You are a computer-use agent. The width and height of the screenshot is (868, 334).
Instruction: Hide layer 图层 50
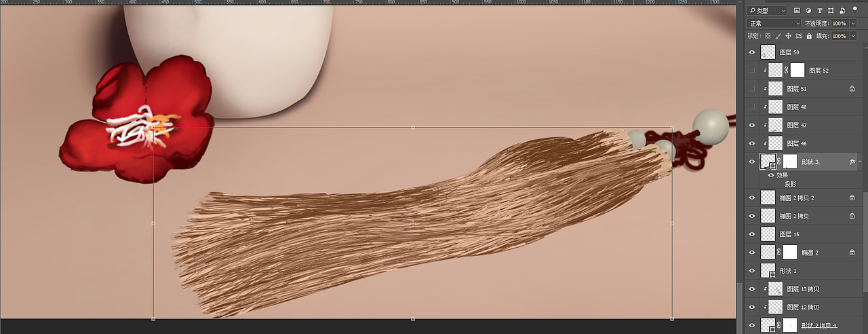coord(751,52)
